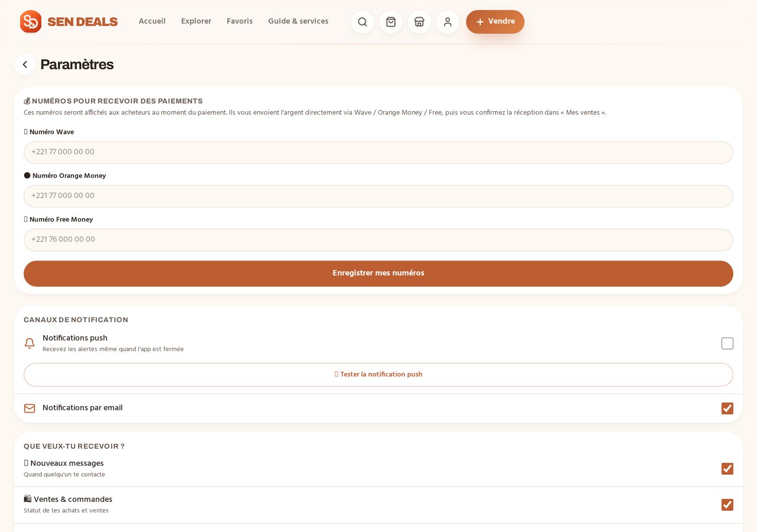Click the Paramètres page title

[x=77, y=64]
